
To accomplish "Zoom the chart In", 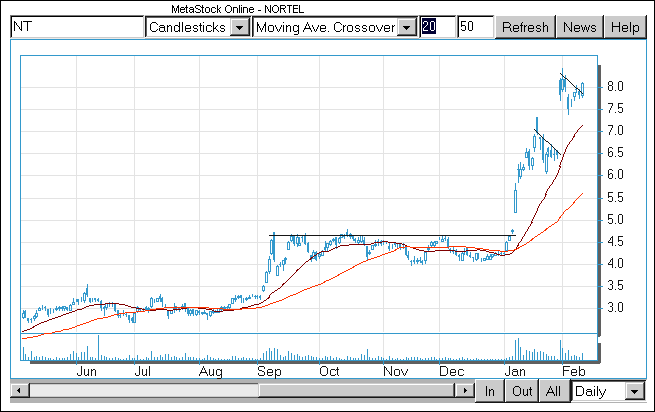I will pos(490,391).
